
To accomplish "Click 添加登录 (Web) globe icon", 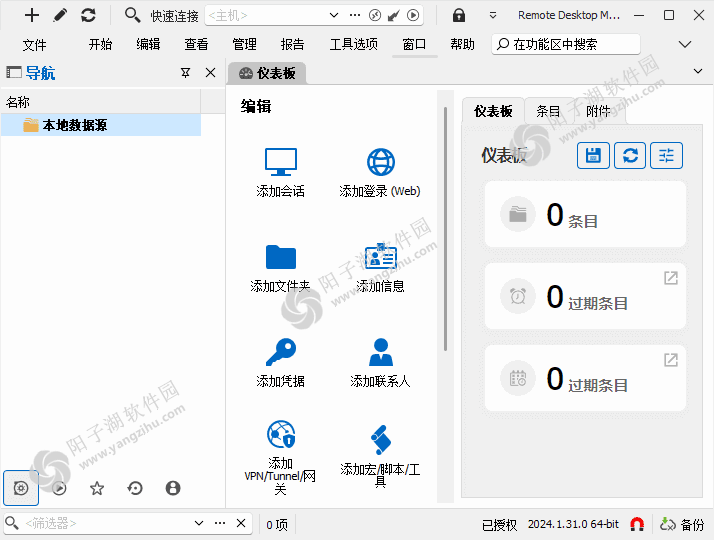I will [x=381, y=162].
